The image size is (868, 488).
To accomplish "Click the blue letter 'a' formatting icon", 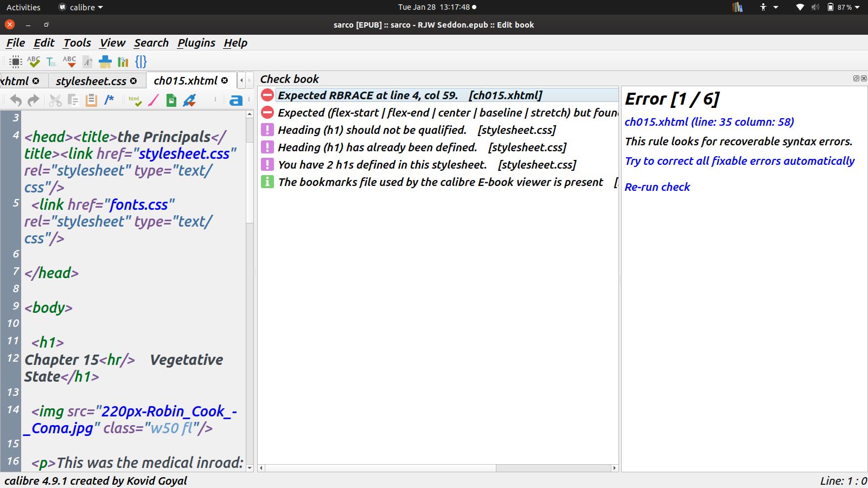I will 236,100.
